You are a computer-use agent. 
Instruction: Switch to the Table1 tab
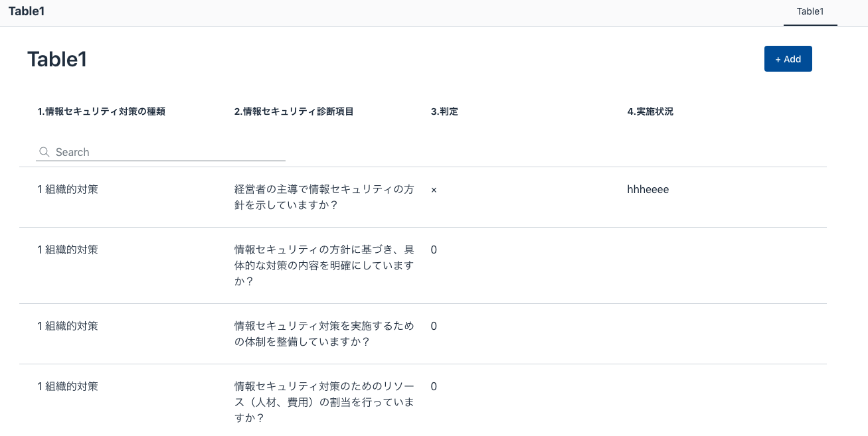coord(810,11)
